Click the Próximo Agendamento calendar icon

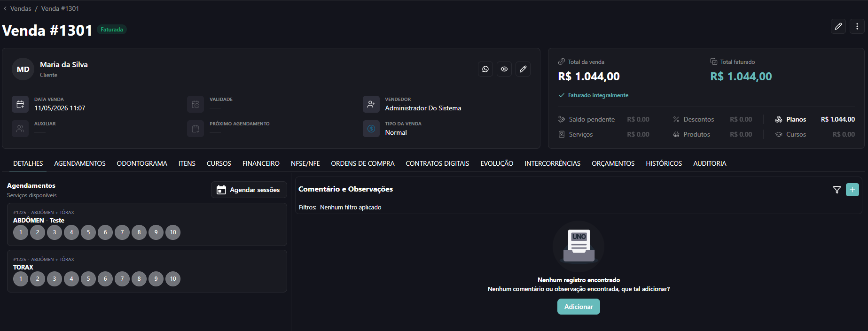(195, 129)
